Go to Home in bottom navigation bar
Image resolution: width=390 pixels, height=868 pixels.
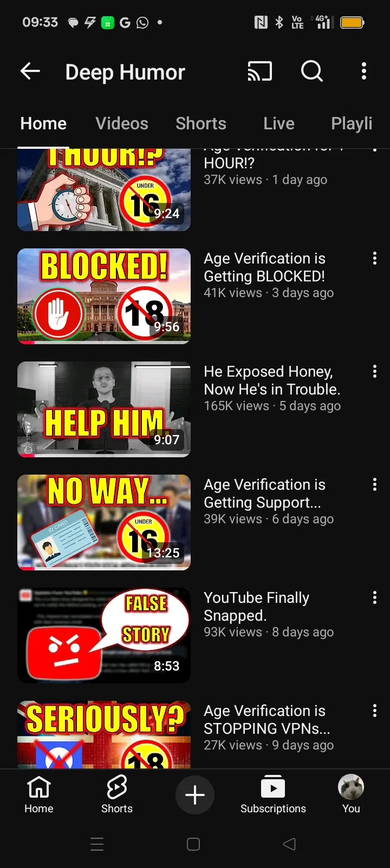point(39,794)
